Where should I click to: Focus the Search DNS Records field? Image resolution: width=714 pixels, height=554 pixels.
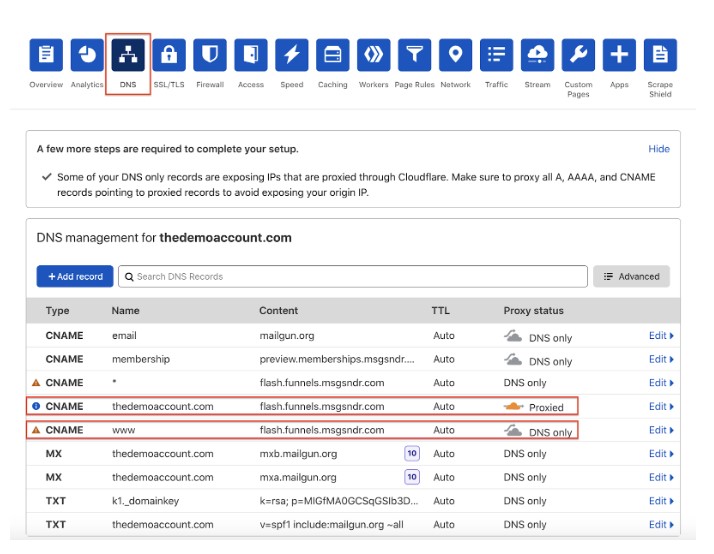click(x=353, y=276)
